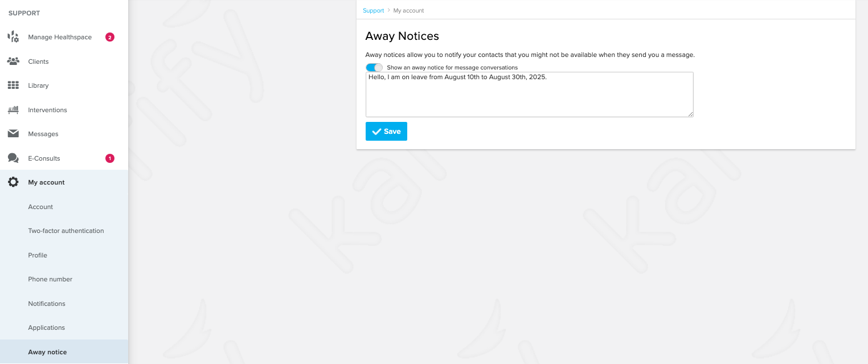Open the Two-factor authentication settings
This screenshot has width=868, height=364.
point(66,231)
